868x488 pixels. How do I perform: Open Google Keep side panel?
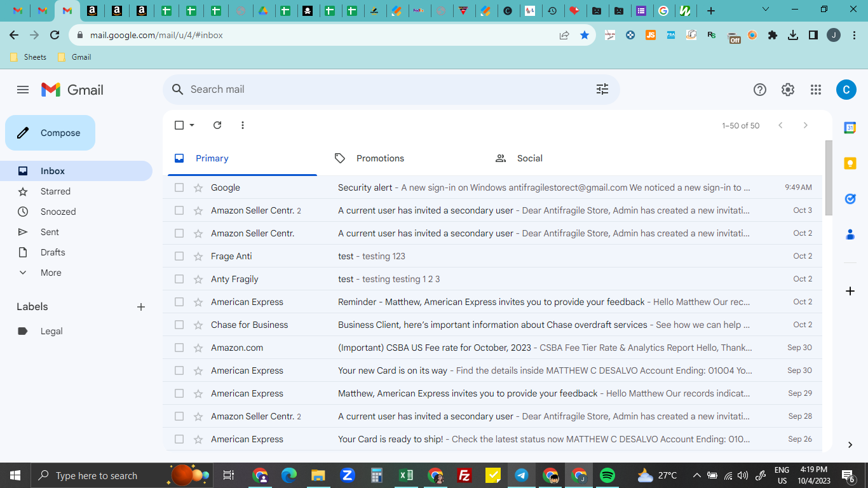pyautogui.click(x=850, y=163)
